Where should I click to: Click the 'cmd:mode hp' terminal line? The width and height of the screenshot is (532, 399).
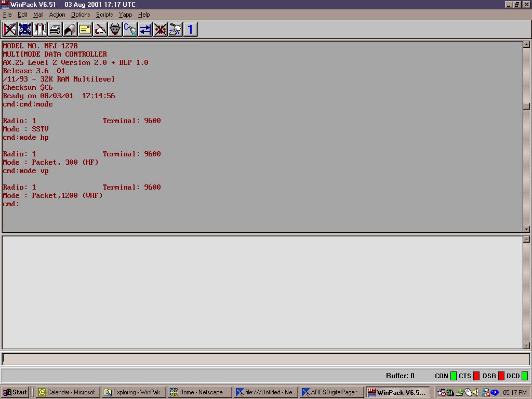click(26, 137)
